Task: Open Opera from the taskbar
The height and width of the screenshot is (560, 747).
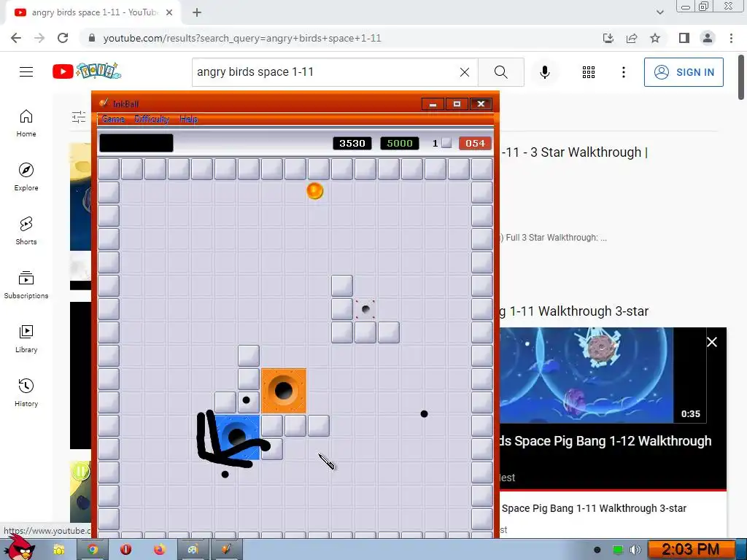Action: [125, 550]
